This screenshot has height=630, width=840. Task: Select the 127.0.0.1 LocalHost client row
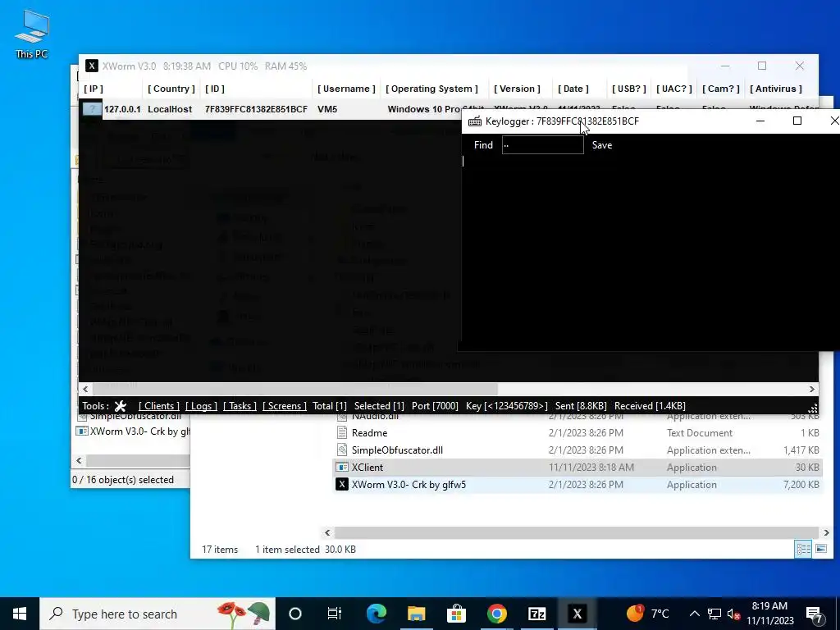[271, 109]
